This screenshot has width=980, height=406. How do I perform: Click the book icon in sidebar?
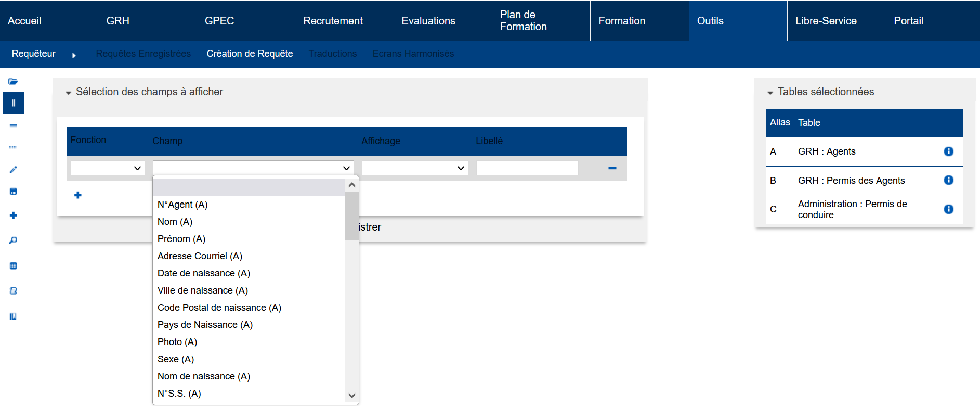click(14, 316)
